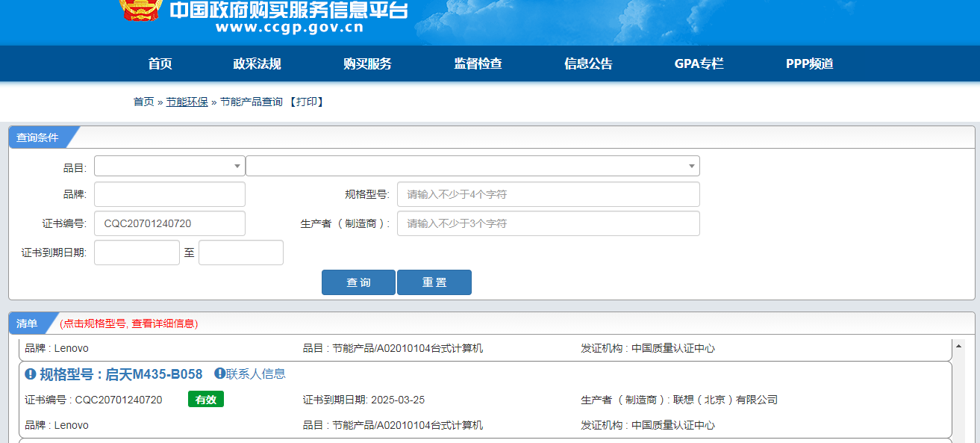
Task: Click the green 有效 status badge
Action: (x=206, y=400)
